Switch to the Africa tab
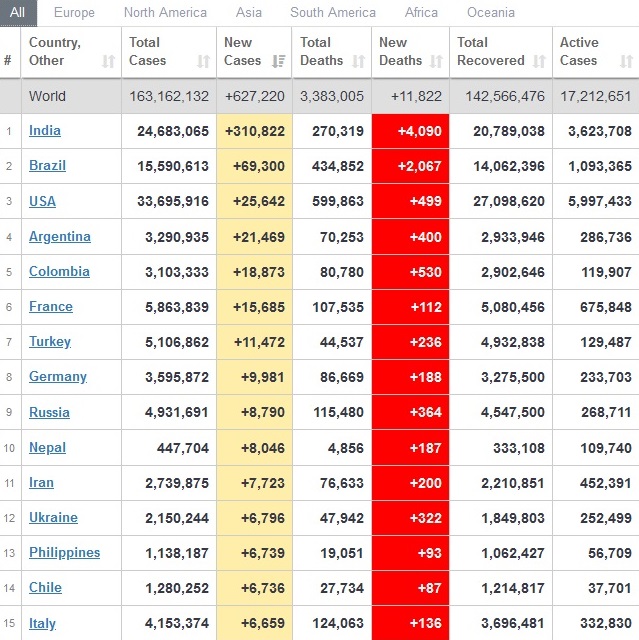This screenshot has width=639, height=640. (421, 13)
